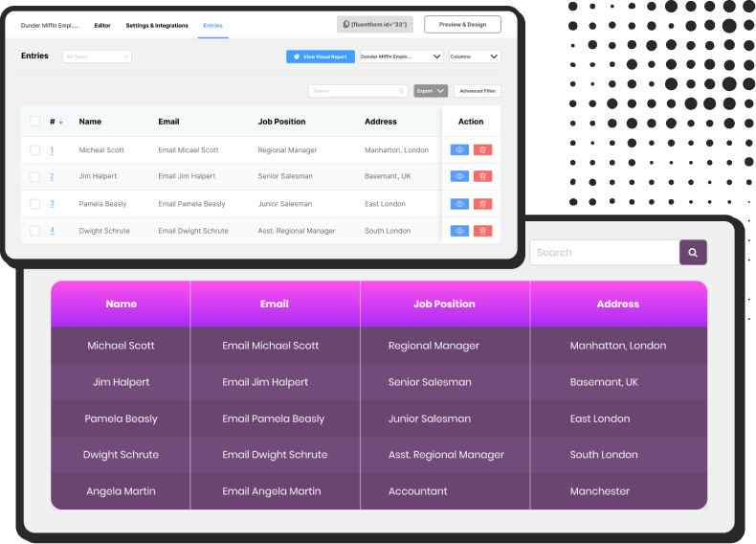View entry for Jim Halpert
756x544 pixels.
[x=459, y=176]
